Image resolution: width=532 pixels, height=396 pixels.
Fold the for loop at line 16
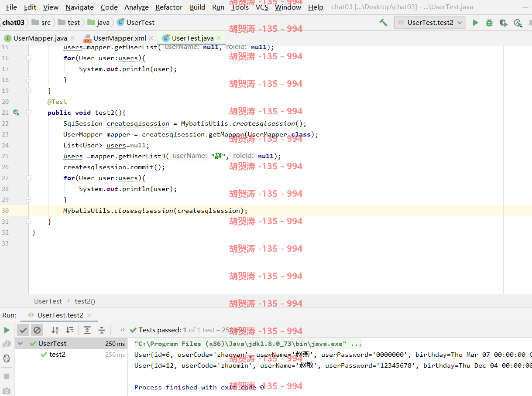point(29,58)
